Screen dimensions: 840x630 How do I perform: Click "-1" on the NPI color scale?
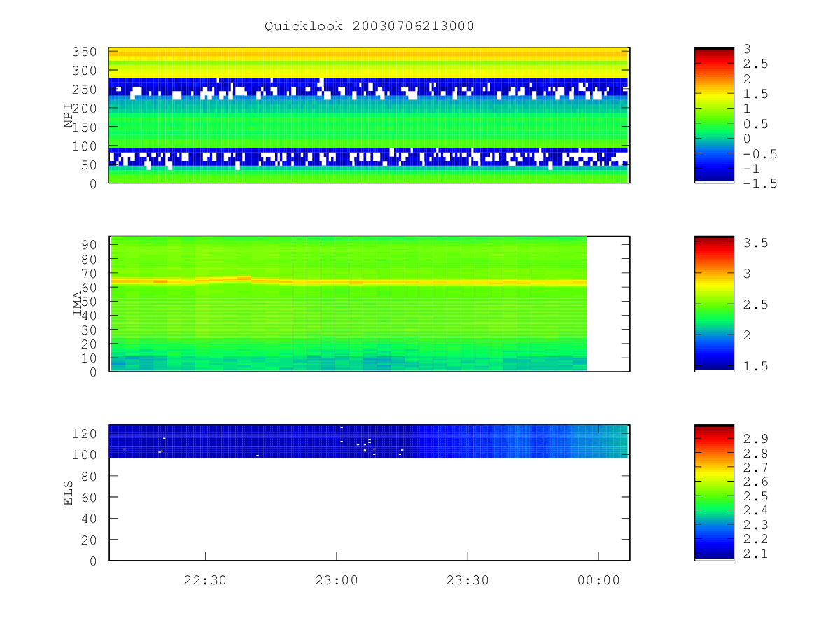pyautogui.click(x=750, y=169)
